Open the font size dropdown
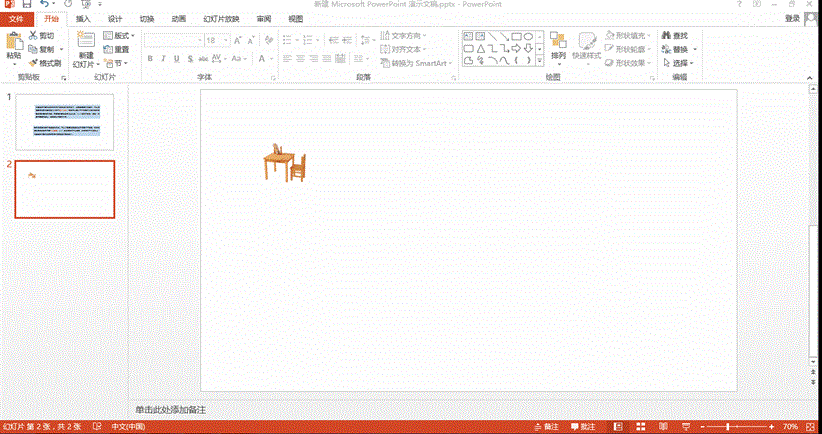The image size is (822, 434). tap(226, 41)
